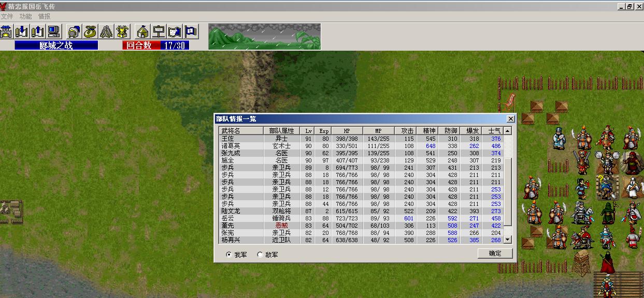The image size is (644, 298).
Task: Click the wooden signpost toolbar icon
Action: click(159, 32)
